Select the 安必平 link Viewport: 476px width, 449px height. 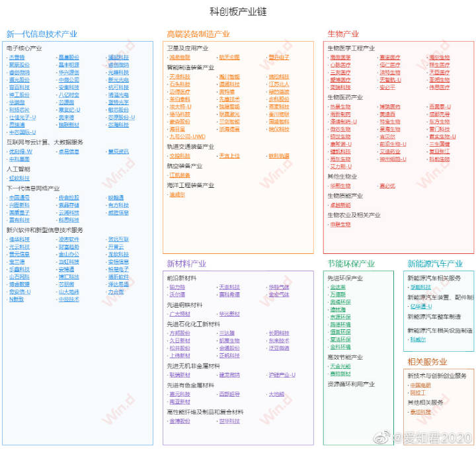(x=387, y=87)
